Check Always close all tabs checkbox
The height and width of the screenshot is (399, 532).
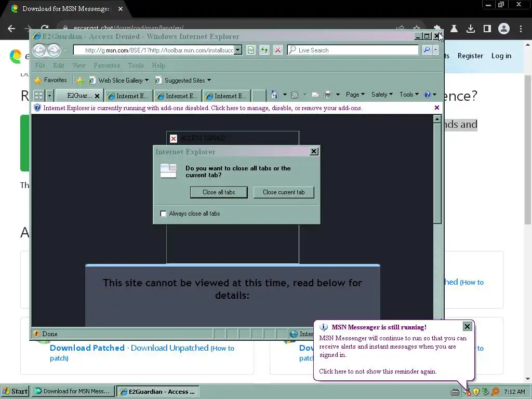pyautogui.click(x=163, y=214)
